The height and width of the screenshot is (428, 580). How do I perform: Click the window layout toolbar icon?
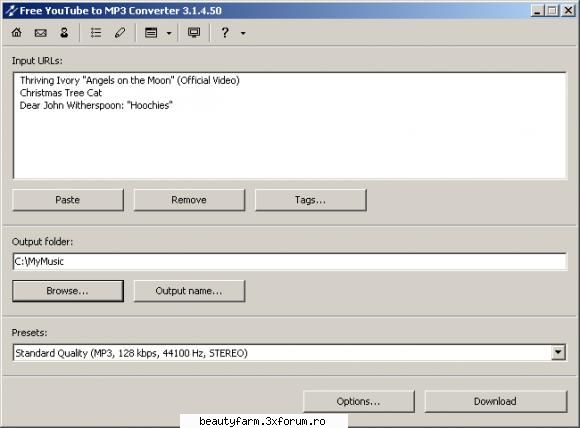(151, 33)
